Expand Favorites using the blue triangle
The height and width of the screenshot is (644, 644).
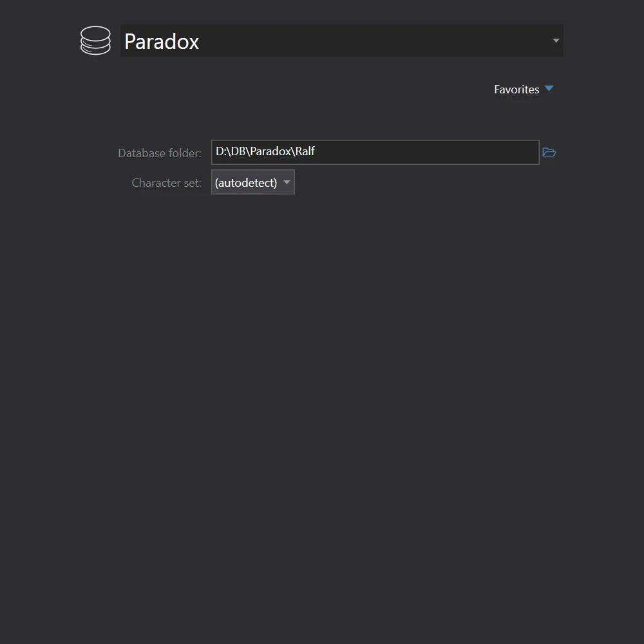[x=549, y=89]
